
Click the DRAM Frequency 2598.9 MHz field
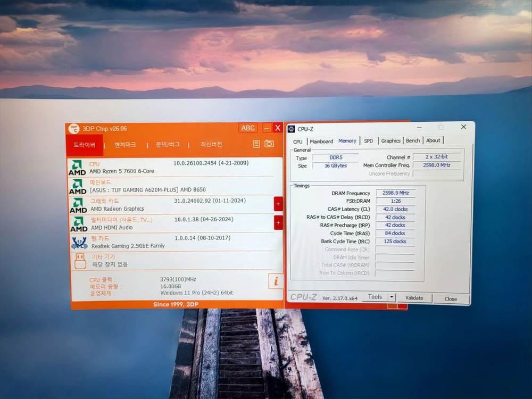click(x=395, y=193)
